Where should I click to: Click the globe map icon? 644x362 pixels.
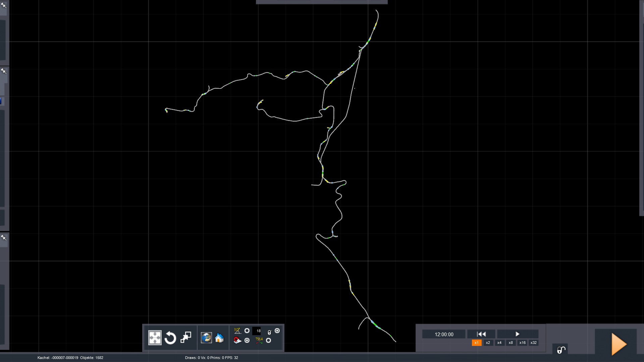click(206, 338)
